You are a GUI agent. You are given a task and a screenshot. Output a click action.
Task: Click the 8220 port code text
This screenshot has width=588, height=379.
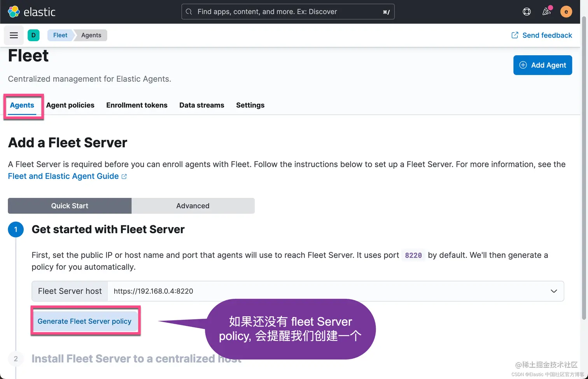click(413, 255)
